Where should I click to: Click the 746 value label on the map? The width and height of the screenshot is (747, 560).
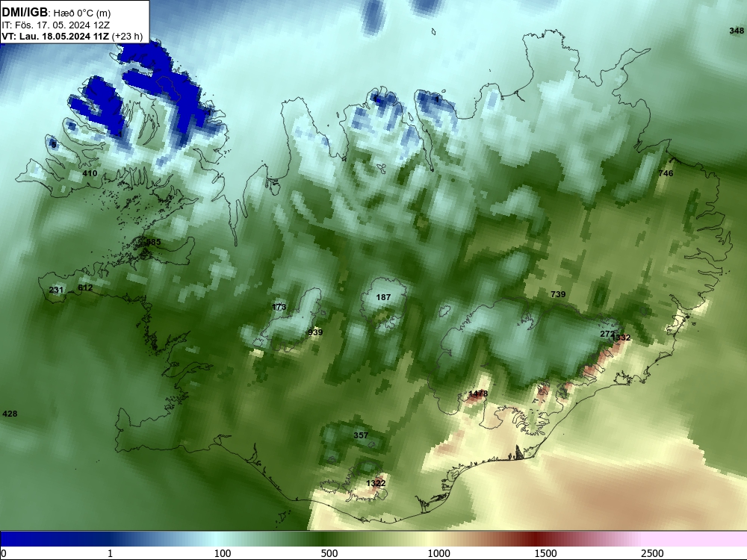pos(666,173)
